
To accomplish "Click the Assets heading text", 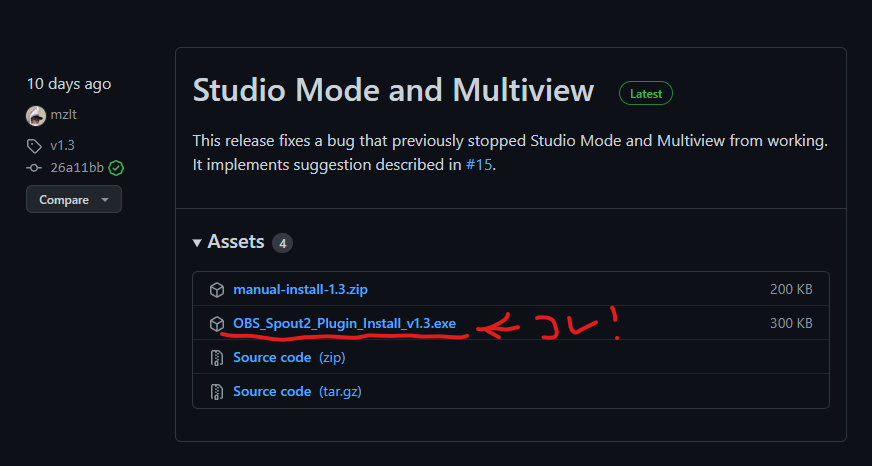I will tap(236, 242).
